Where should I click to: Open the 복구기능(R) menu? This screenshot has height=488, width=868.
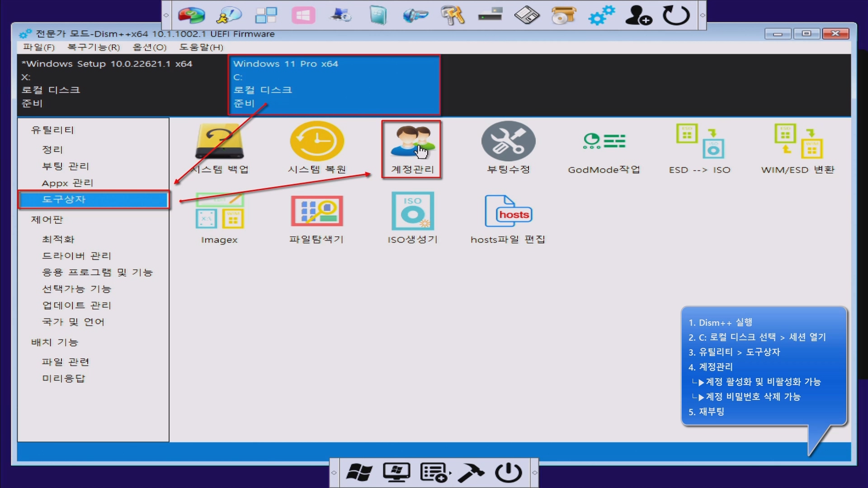[x=94, y=47]
